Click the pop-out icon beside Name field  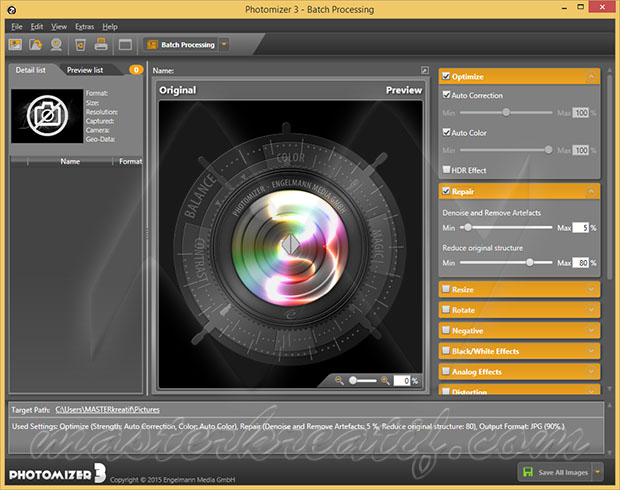(425, 70)
